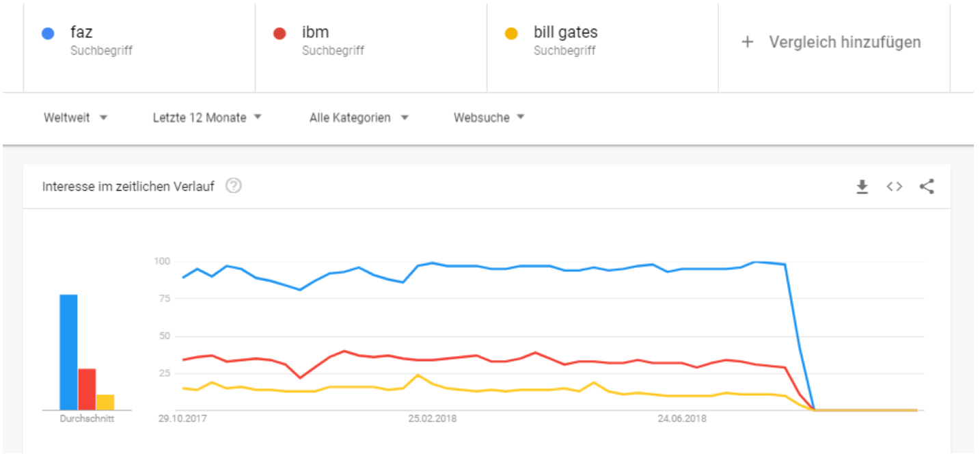Open the Alle Kategorien dropdown
Viewport: 980px width, 456px height.
click(x=359, y=118)
